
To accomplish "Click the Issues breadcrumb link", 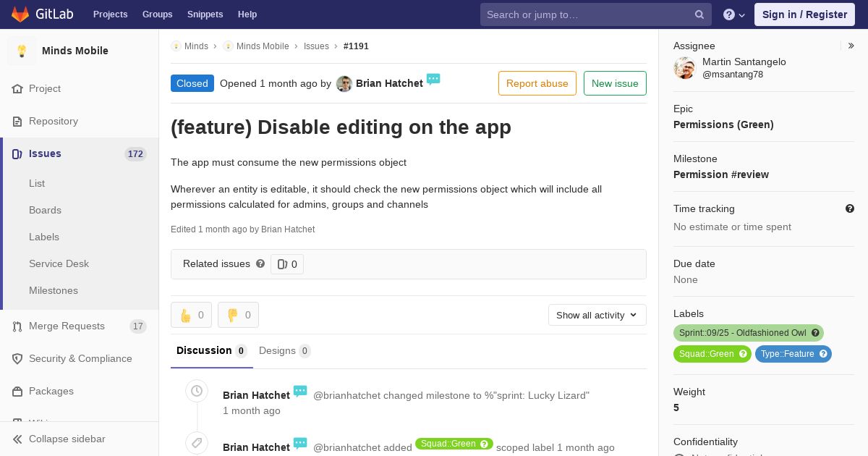I will (316, 46).
